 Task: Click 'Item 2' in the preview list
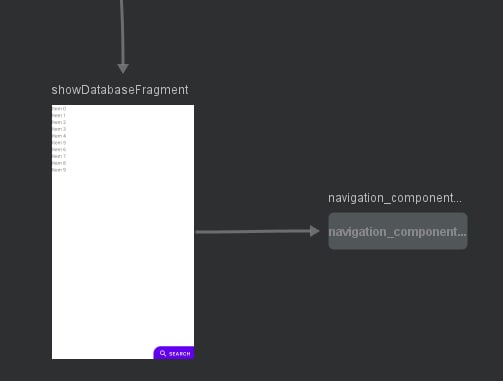point(59,122)
